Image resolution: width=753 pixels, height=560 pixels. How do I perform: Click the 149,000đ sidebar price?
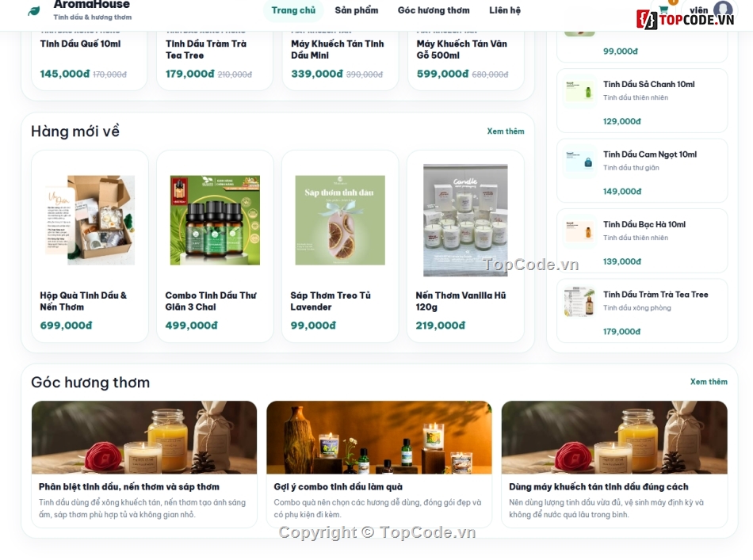click(622, 192)
